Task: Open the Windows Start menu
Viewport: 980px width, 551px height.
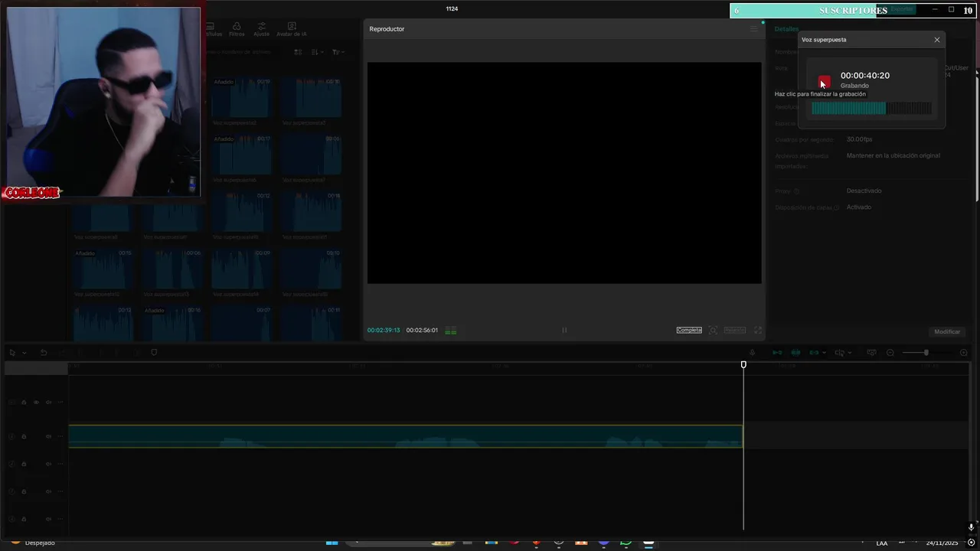Action: pyautogui.click(x=332, y=543)
